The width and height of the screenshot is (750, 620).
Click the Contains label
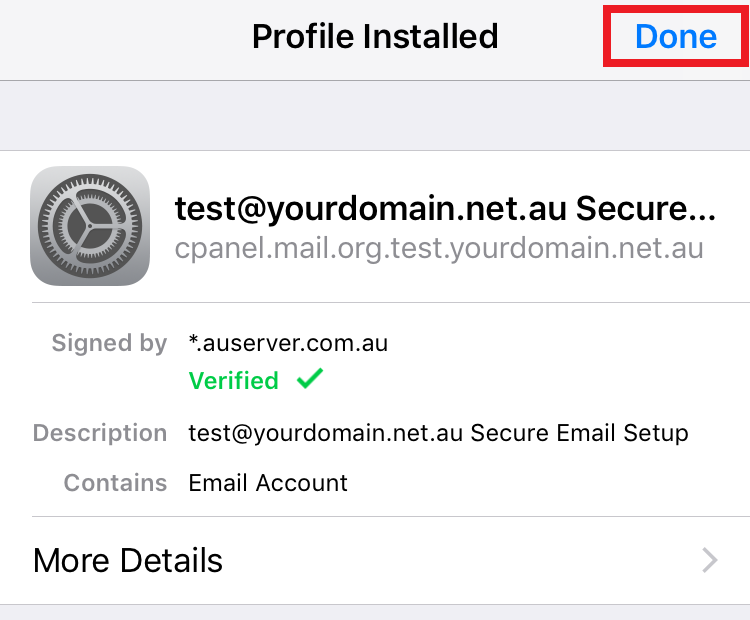115,483
